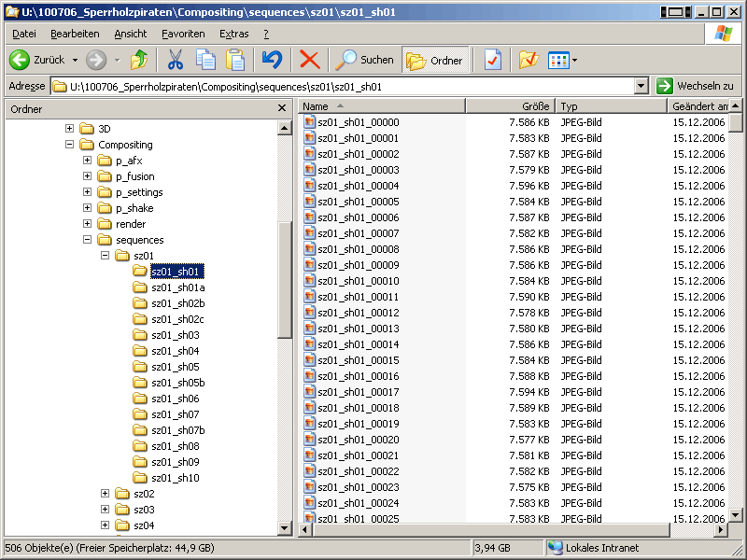
Task: Select file sz01_sh01_00010 in list
Action: click(x=358, y=281)
